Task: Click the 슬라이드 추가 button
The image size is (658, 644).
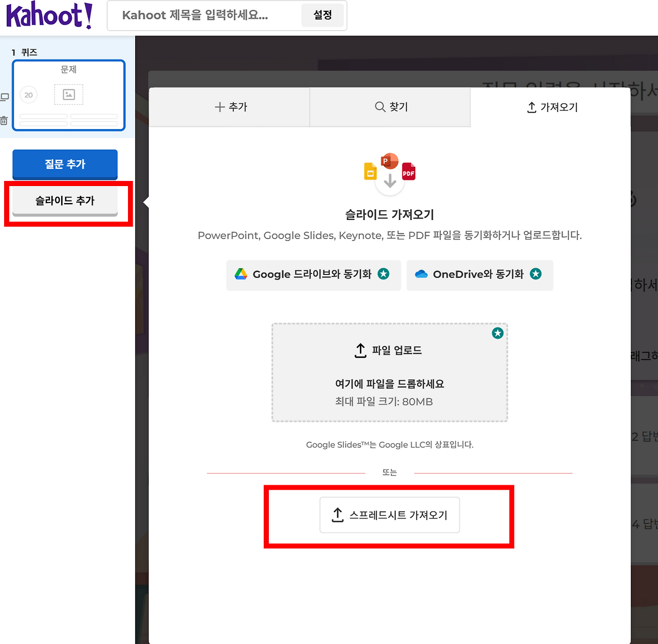Action: click(x=65, y=201)
